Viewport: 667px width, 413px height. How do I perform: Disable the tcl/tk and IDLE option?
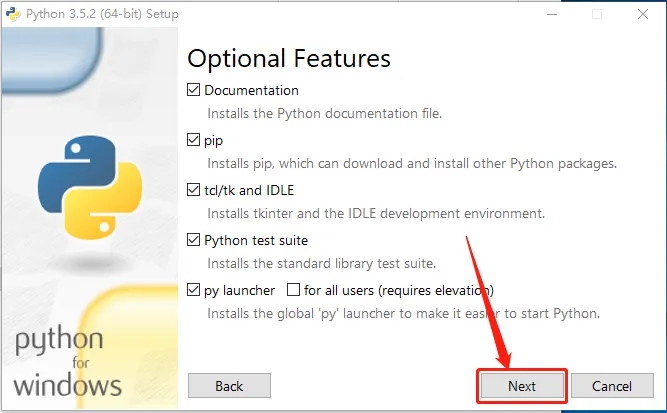coord(194,190)
